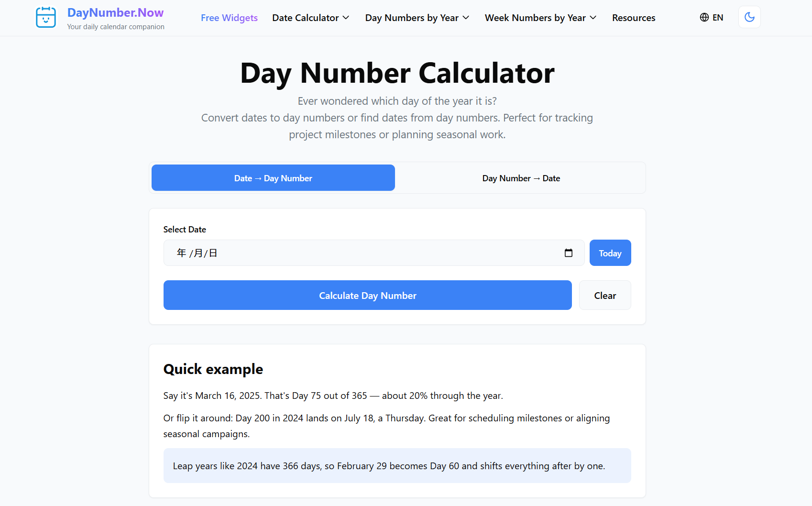Viewport: 812px width, 506px height.
Task: Open the date picker calendar icon
Action: 569,253
